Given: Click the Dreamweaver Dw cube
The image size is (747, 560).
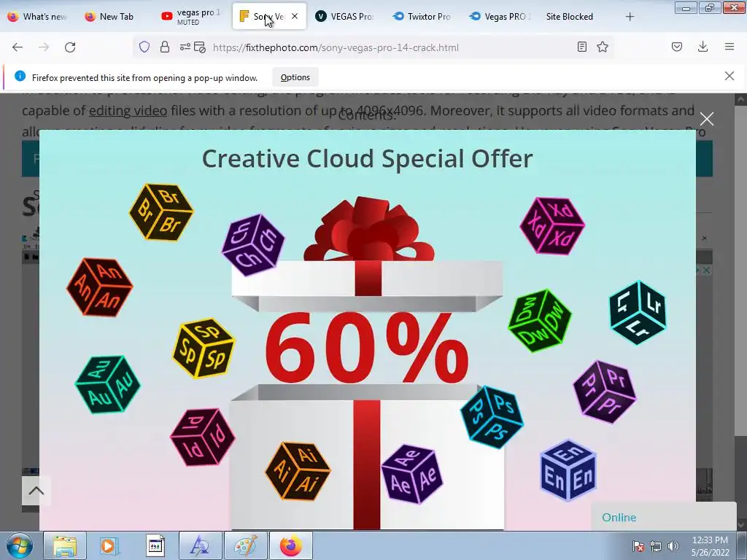Looking at the screenshot, I should pyautogui.click(x=540, y=321).
